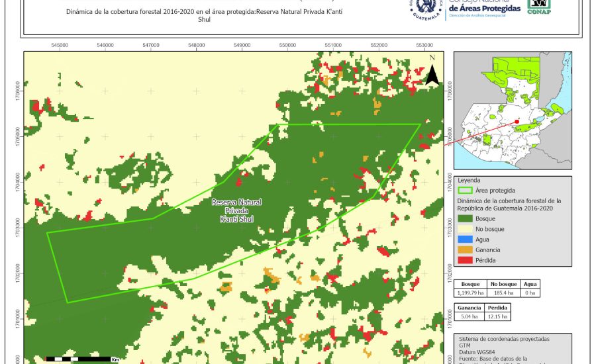Viewport: 596px width, 364px height.
Task: Choose the Pérdida red legend swatch
Action: (x=466, y=260)
